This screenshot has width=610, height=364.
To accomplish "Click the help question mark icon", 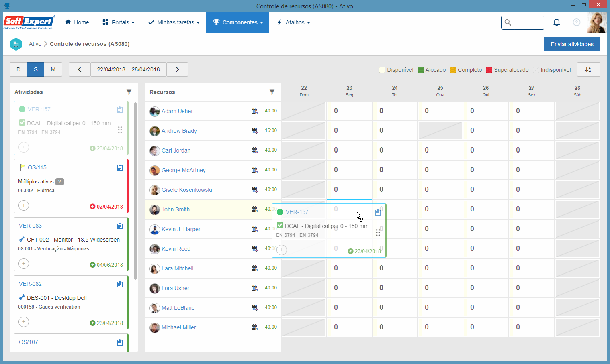I will coord(577,22).
